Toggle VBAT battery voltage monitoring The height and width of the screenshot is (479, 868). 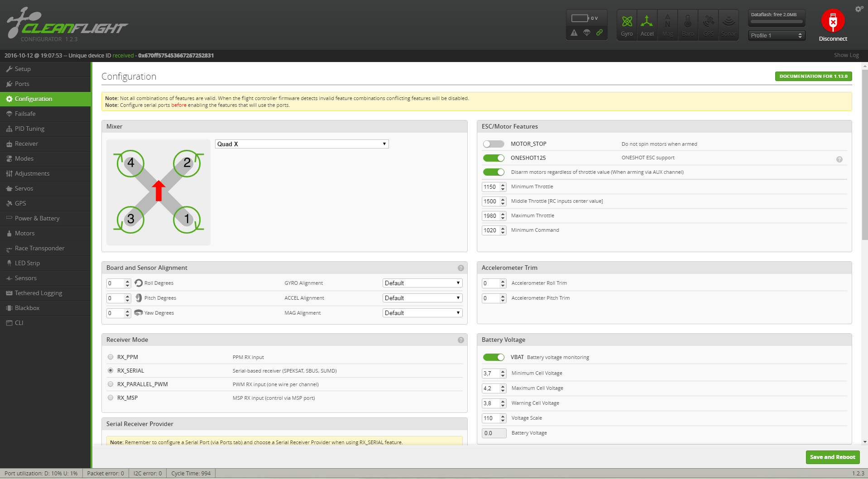[x=494, y=357]
